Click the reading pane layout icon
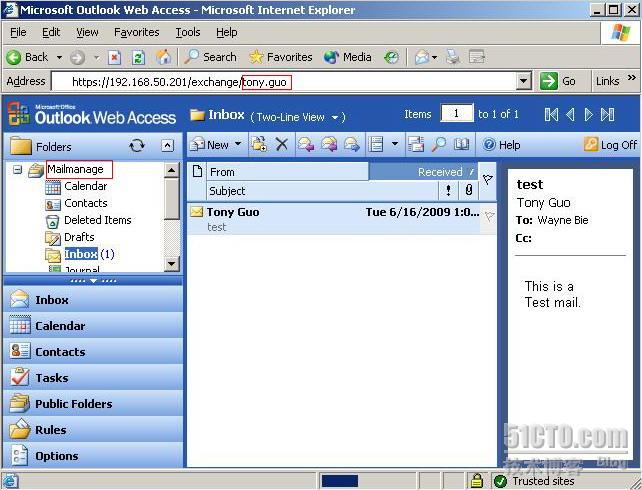The image size is (642, 490). 376,144
